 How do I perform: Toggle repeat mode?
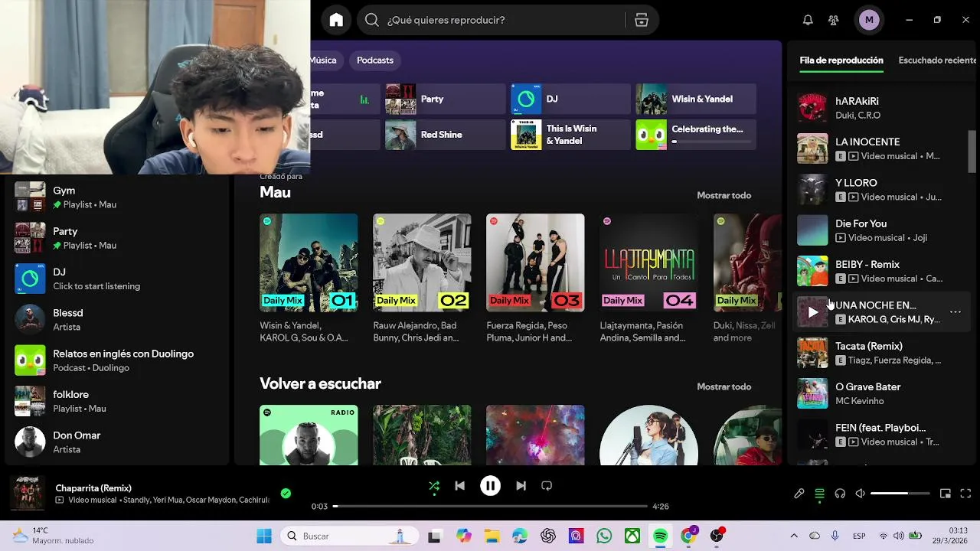point(547,486)
